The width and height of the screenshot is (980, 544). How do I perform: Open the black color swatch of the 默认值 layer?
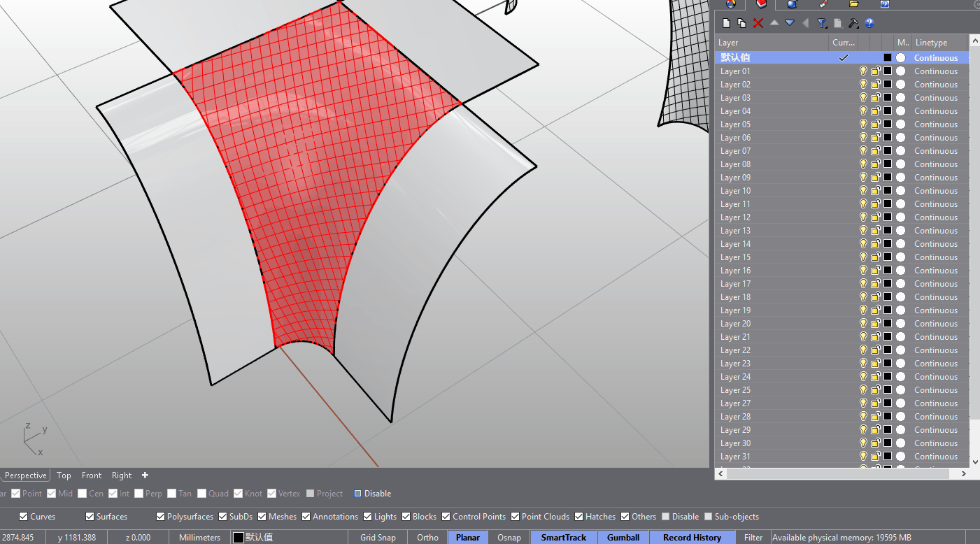(888, 58)
